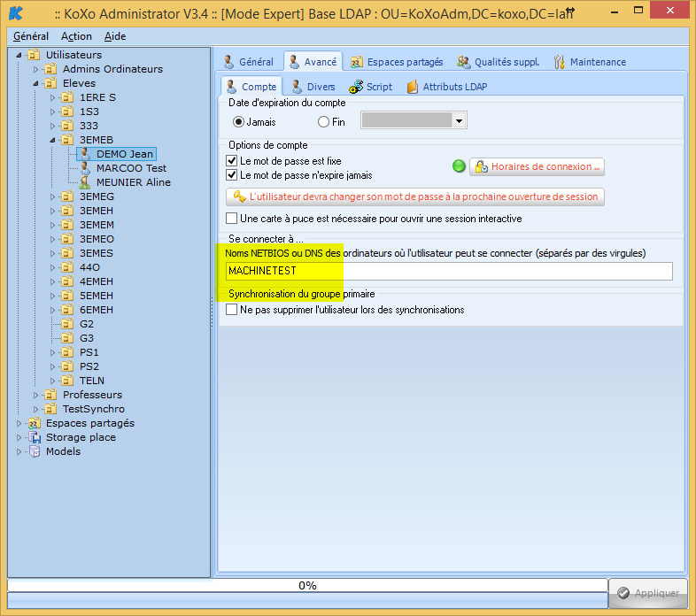Click the KoXo application logo icon
Image resolution: width=696 pixels, height=616 pixels.
coord(16,13)
